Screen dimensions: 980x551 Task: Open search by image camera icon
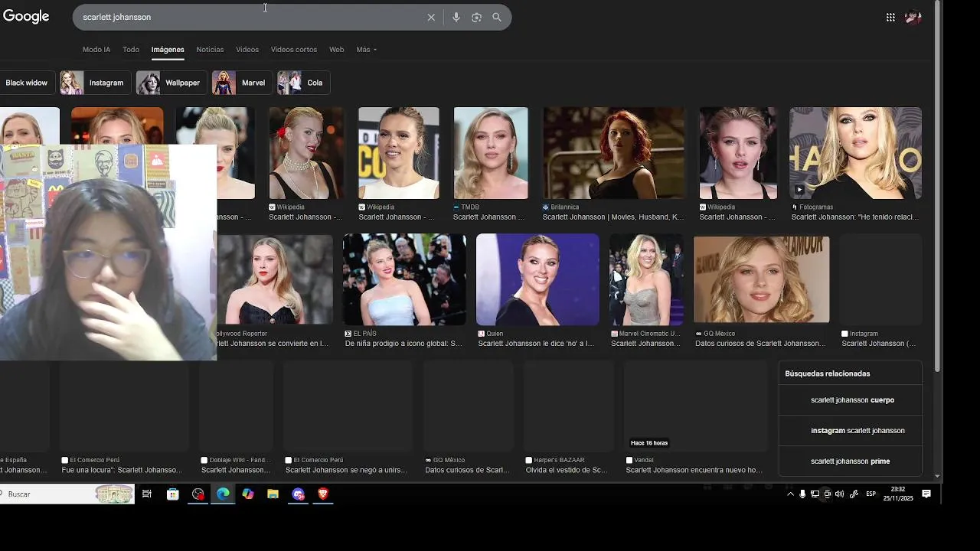[476, 17]
